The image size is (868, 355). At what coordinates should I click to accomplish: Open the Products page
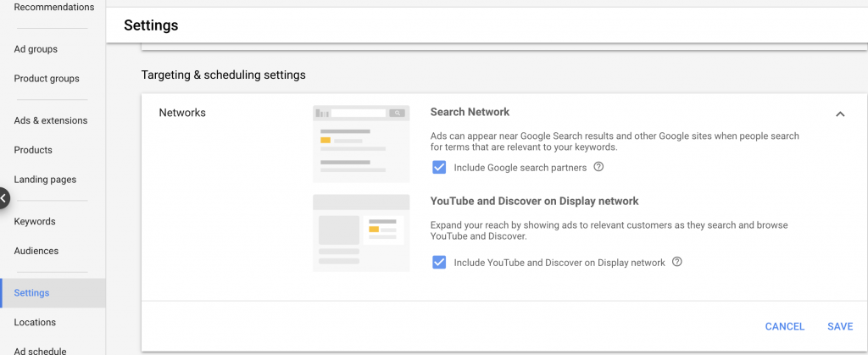click(x=33, y=150)
